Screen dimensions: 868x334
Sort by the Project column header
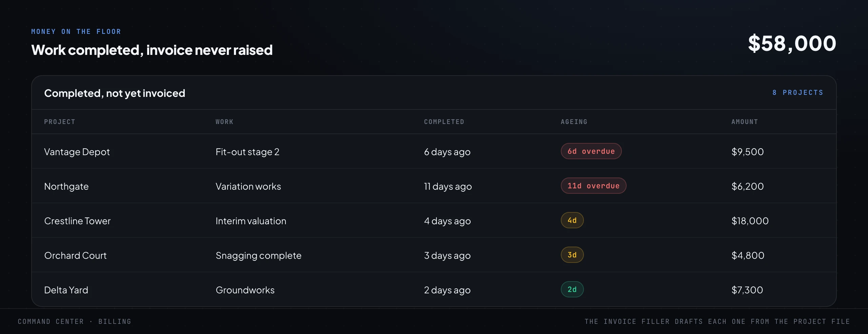[x=60, y=122]
